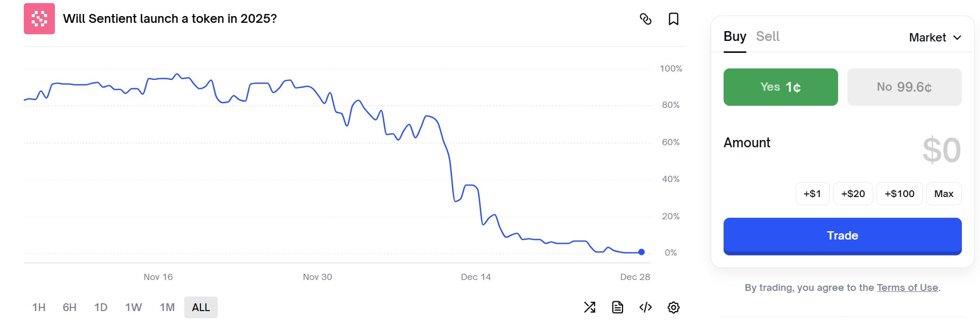980x323 pixels.
Task: Choose the No 99.6¢ outcome
Action: (x=904, y=87)
